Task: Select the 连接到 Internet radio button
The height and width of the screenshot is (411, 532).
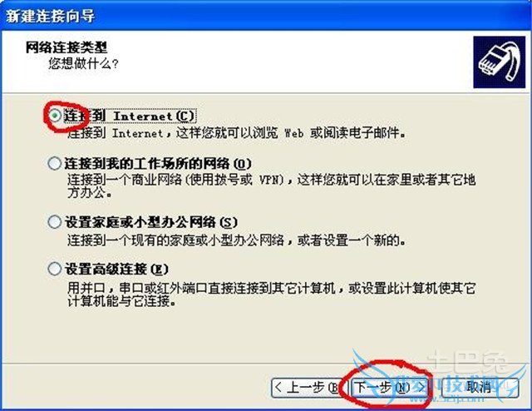Action: [55, 116]
